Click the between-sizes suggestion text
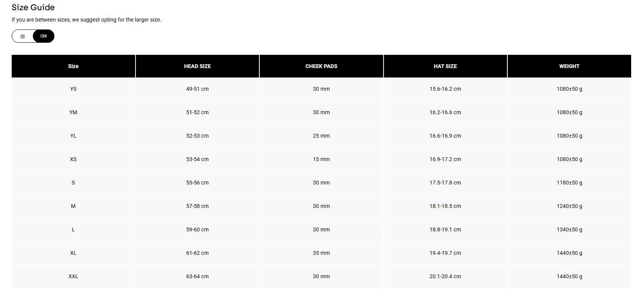 click(x=86, y=20)
